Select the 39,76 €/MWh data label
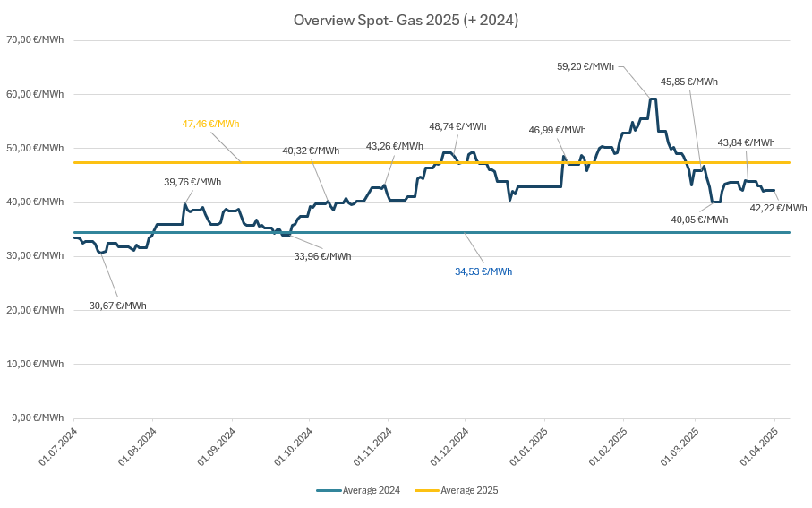The image size is (812, 508). pyautogui.click(x=192, y=182)
